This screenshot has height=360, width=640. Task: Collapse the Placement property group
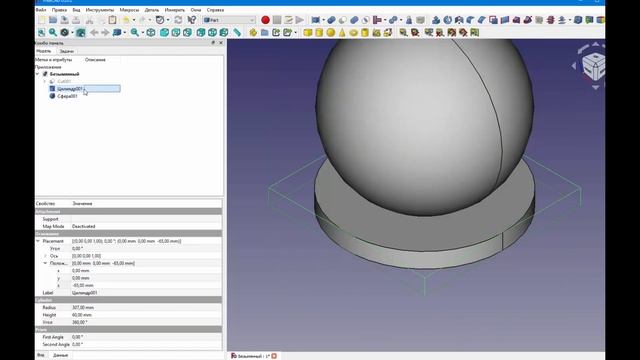[38, 241]
